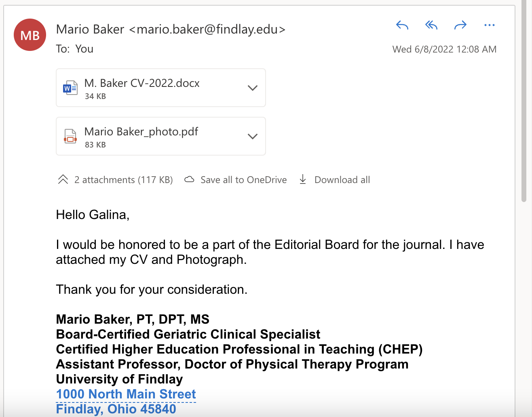Click the Forward arrow icon
Screen dimensions: 532x417
click(x=460, y=25)
